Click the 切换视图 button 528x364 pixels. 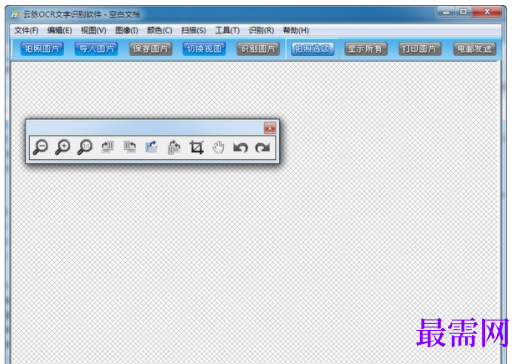204,49
